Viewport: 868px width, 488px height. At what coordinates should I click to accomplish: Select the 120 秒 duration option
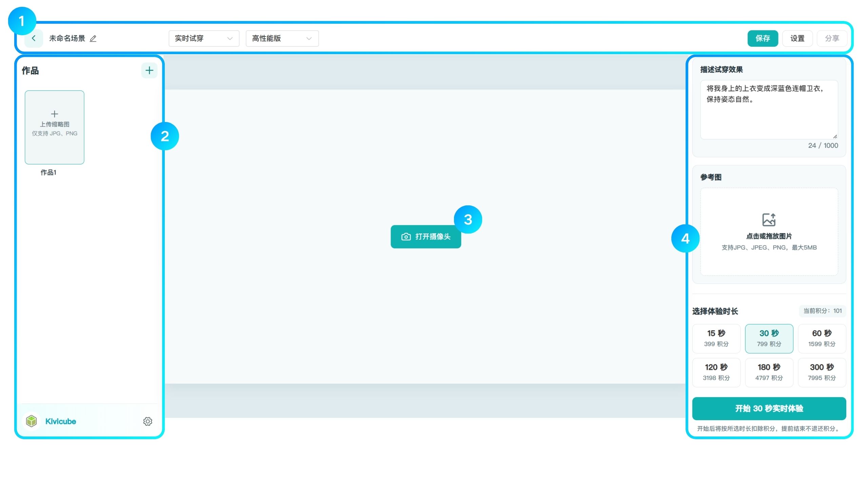(716, 372)
